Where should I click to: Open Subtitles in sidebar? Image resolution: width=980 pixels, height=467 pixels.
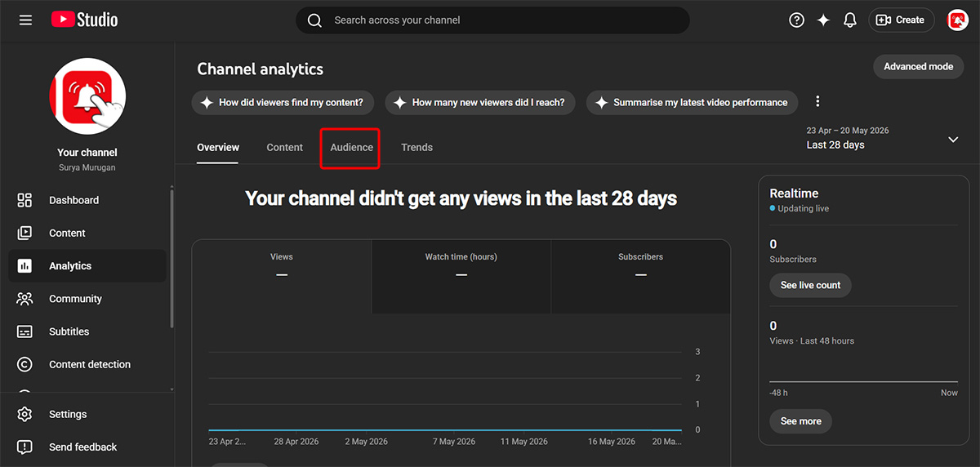click(x=87, y=331)
